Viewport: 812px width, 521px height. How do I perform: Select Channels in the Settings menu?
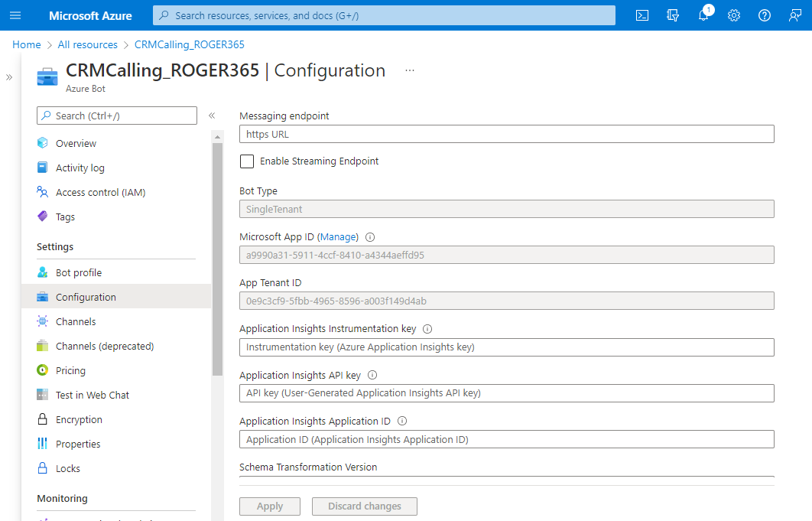click(x=76, y=322)
